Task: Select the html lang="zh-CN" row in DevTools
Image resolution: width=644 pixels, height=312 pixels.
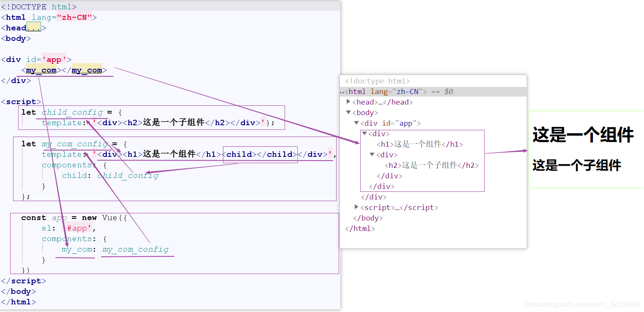Action: pos(433,91)
